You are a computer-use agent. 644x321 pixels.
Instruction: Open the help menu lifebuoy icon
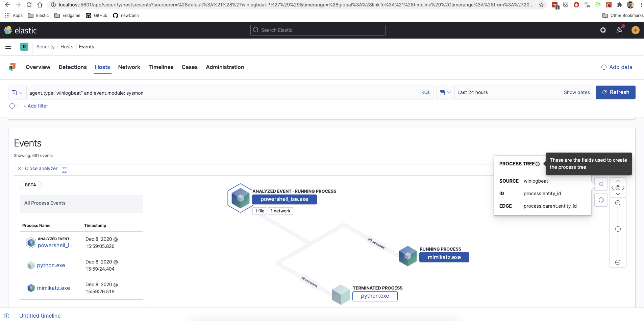603,30
